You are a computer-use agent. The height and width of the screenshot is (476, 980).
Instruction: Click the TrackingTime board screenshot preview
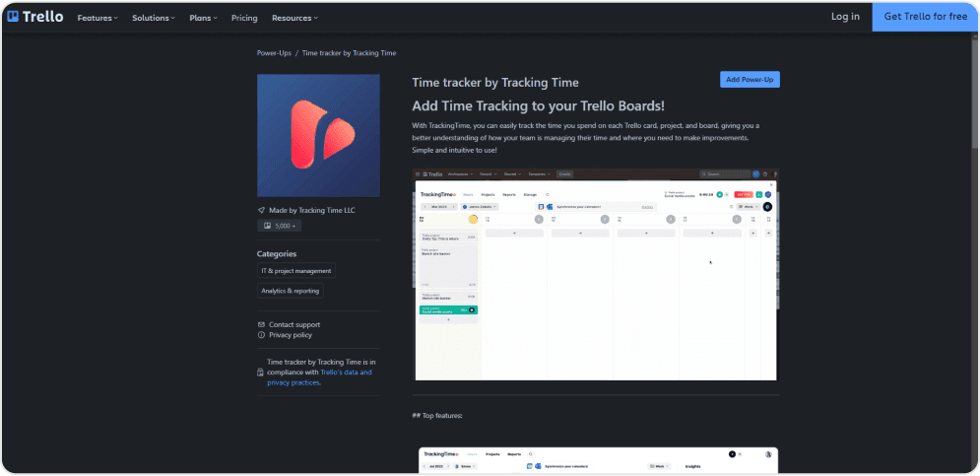(x=595, y=274)
